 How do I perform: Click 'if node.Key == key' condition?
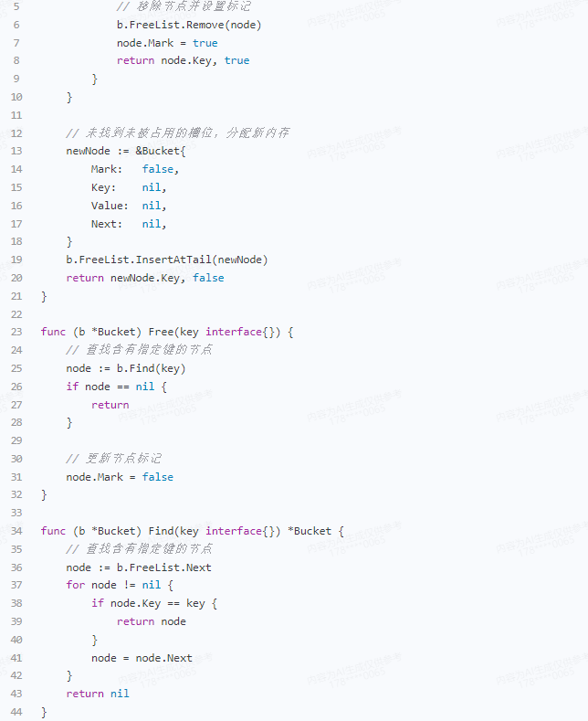point(154,603)
